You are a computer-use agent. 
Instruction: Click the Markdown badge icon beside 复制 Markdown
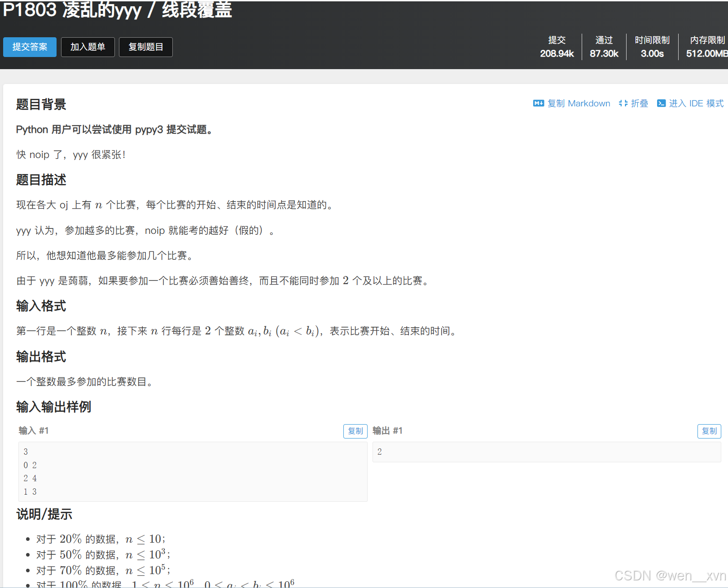(x=538, y=103)
